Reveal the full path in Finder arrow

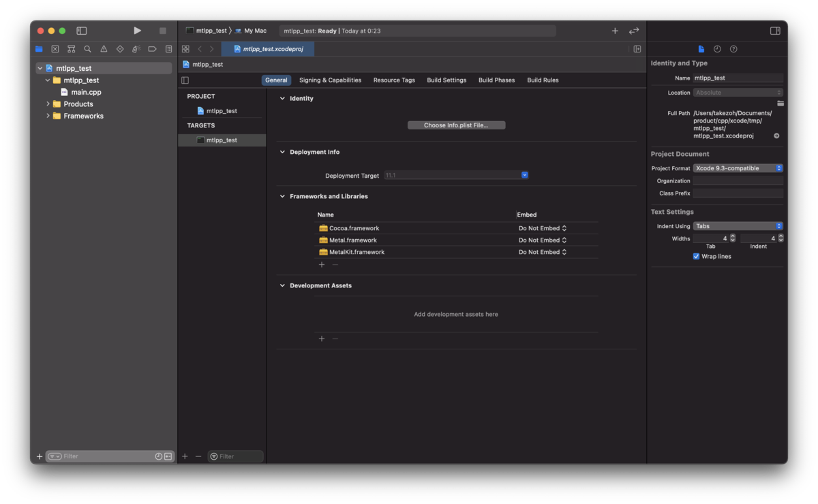[776, 136]
